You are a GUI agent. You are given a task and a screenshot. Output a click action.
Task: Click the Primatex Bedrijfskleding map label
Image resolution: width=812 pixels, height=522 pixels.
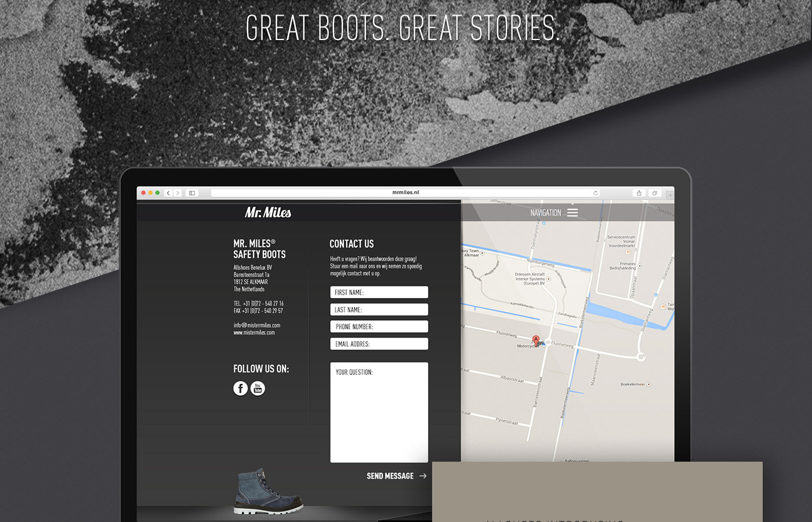[623, 266]
